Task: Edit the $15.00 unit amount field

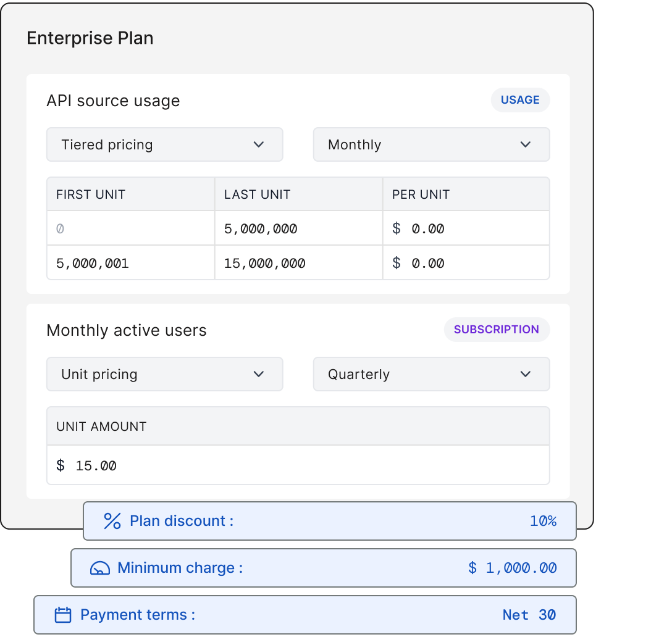Action: point(298,465)
